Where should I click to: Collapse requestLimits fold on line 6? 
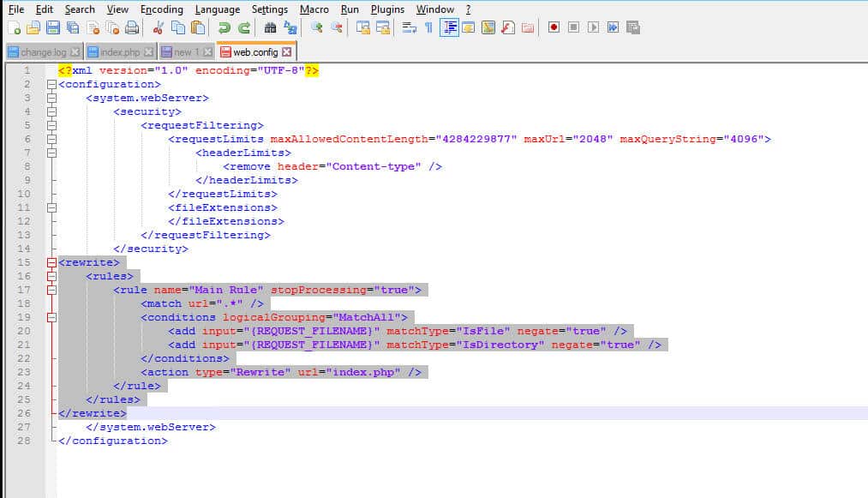click(x=51, y=140)
